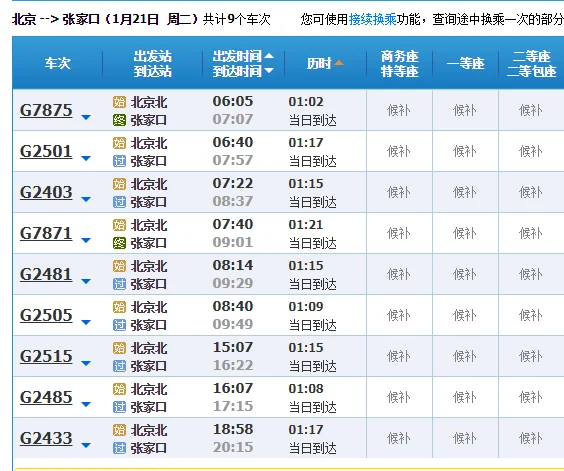Viewport: 564px width, 471px height.
Task: Click the 始 origin icon for G2485
Action: [x=119, y=389]
